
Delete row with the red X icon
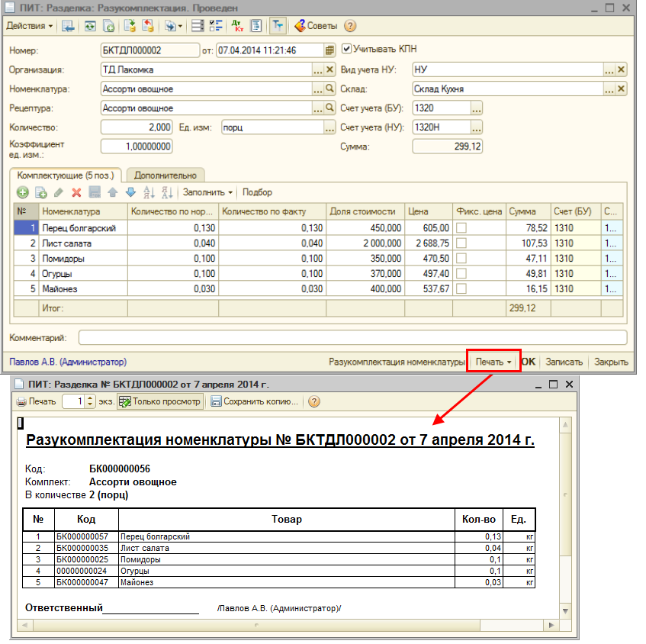click(x=76, y=192)
